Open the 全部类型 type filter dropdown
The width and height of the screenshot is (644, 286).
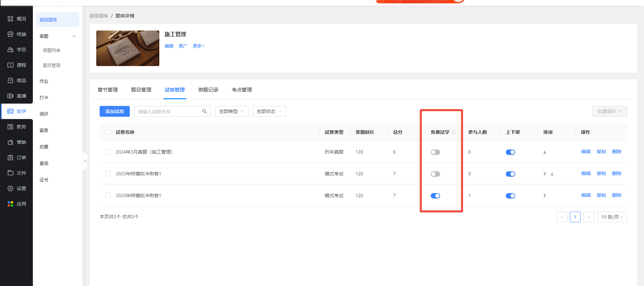(x=231, y=111)
